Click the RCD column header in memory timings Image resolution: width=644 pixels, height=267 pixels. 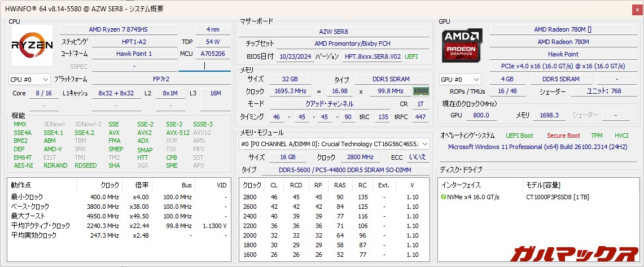point(296,185)
